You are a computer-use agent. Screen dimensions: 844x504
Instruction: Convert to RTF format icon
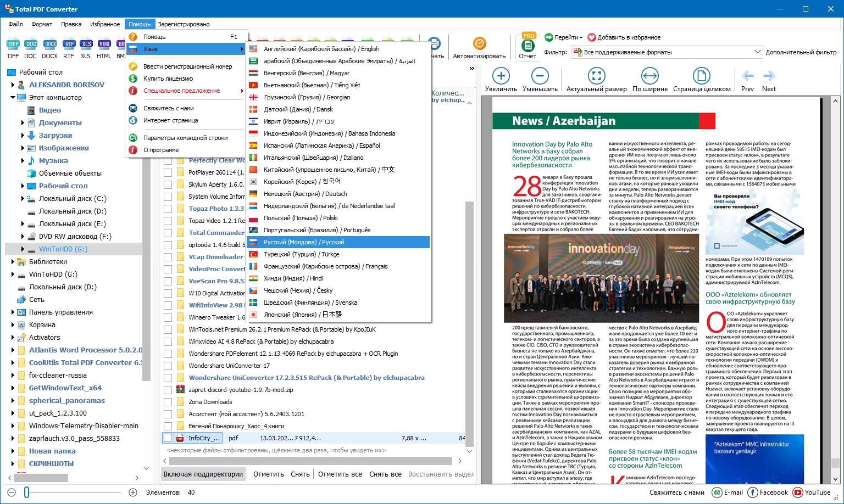point(69,44)
